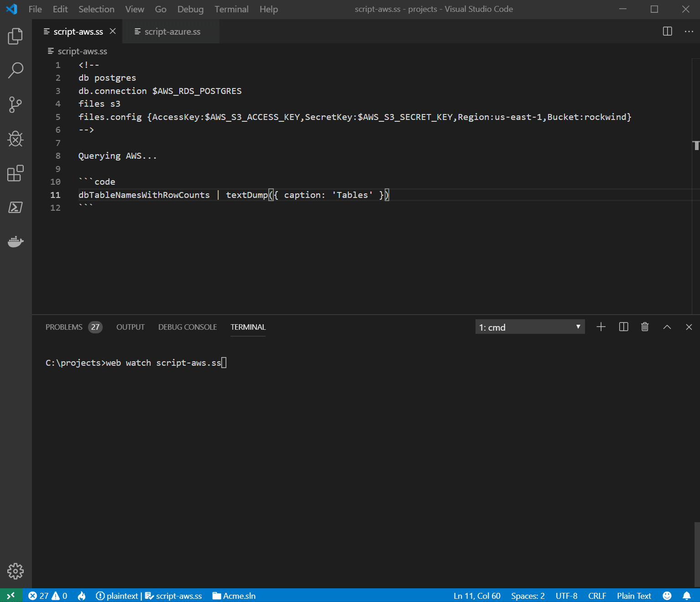Screen dimensions: 700x602
Task: Switch to the DEBUG CONSOLE tab
Action: coord(188,327)
